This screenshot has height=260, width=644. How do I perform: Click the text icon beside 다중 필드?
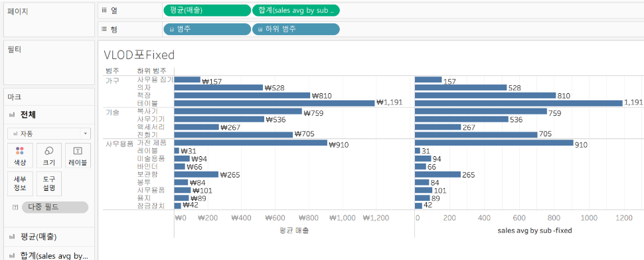[x=15, y=207]
